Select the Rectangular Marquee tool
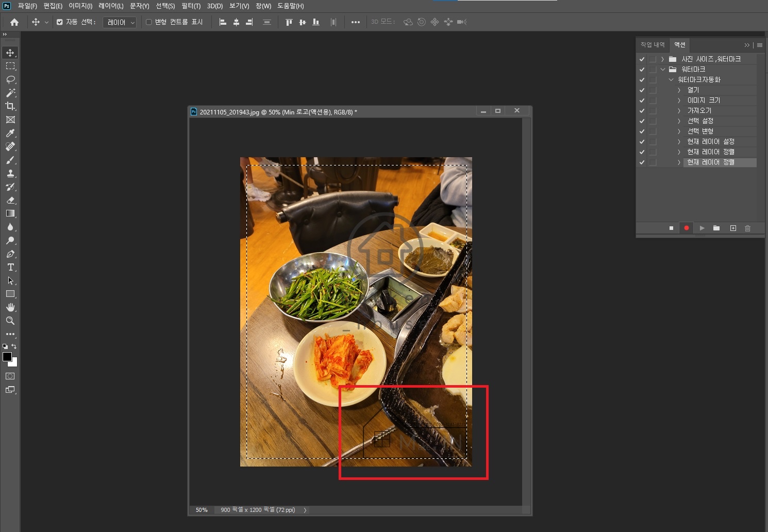The width and height of the screenshot is (768, 532). coord(10,66)
